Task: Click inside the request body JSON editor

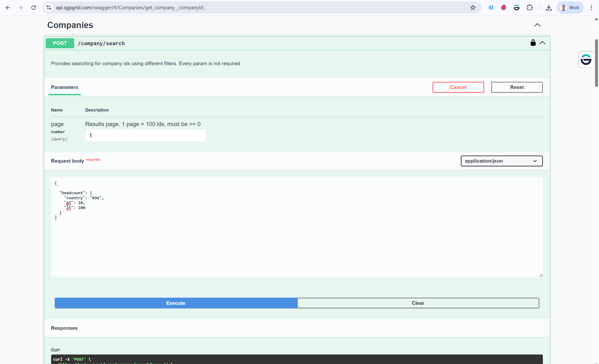Action: 297,227
